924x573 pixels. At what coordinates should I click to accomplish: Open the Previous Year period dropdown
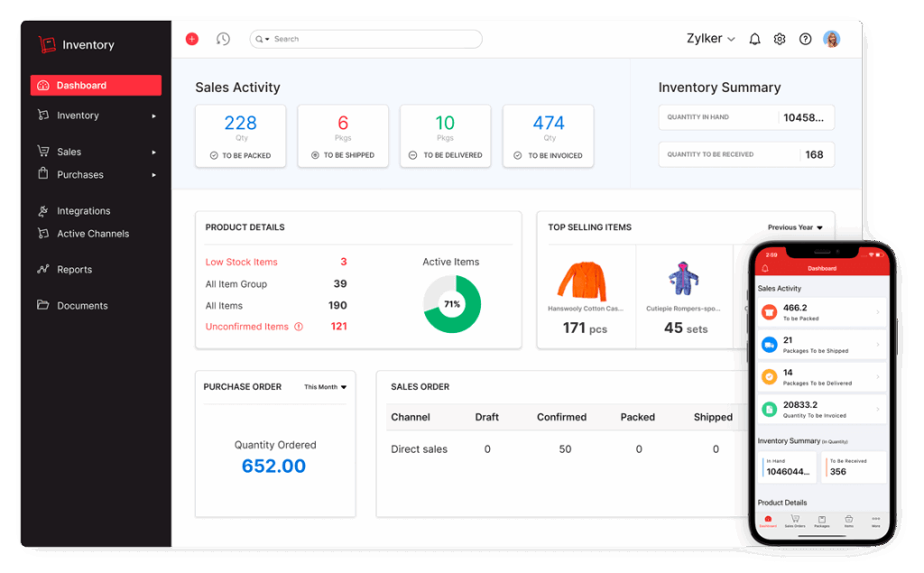coord(795,227)
